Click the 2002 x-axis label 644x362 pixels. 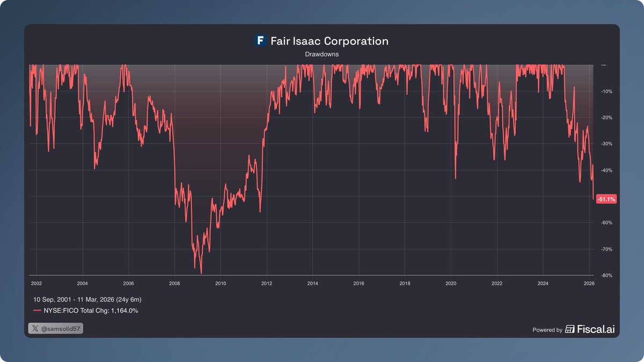pos(36,283)
